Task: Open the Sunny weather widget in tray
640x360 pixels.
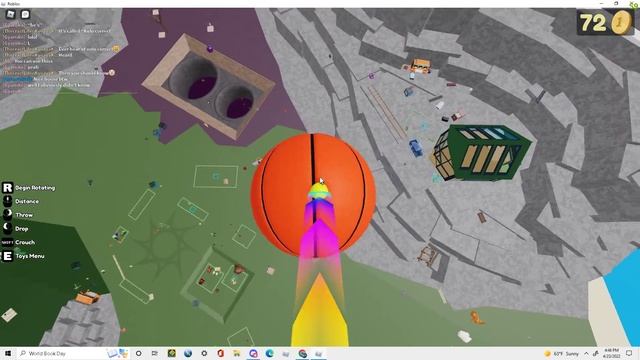Action: [562, 353]
